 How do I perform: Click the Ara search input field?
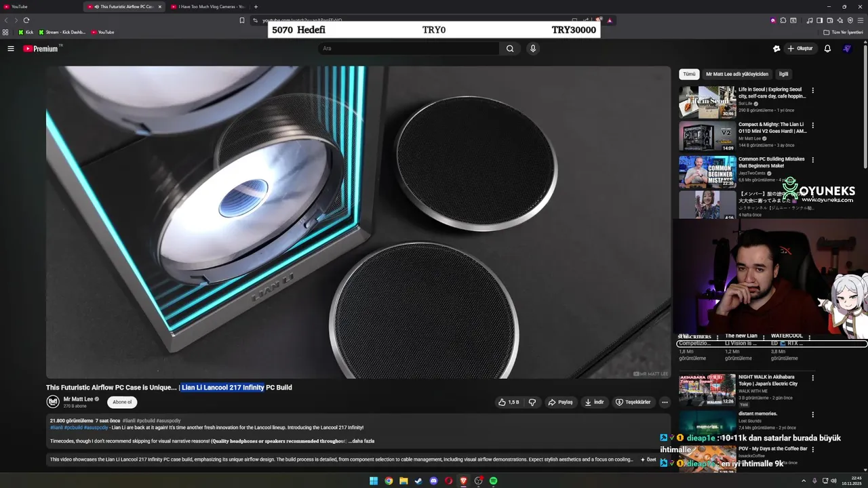click(x=409, y=49)
